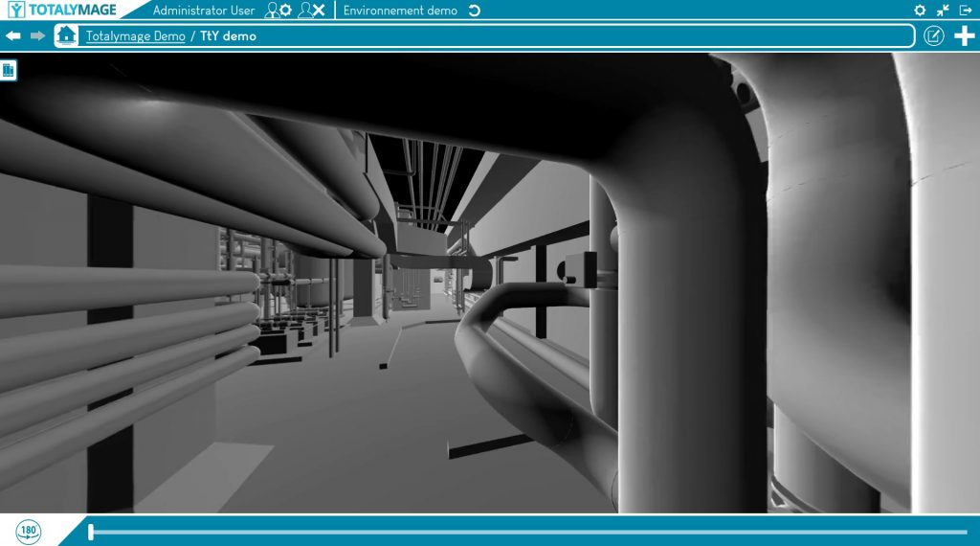Click the TtY demo breadcrumb text
The width and height of the screenshot is (980, 546).
228,36
